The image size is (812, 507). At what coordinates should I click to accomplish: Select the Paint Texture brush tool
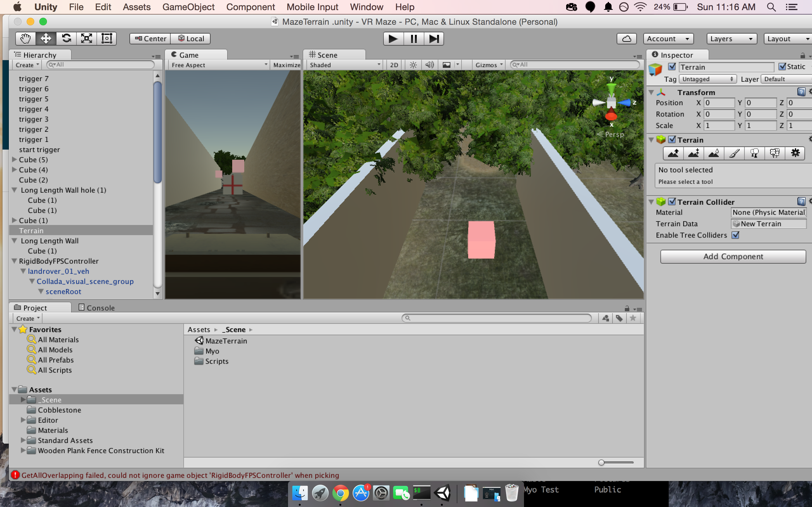click(734, 153)
